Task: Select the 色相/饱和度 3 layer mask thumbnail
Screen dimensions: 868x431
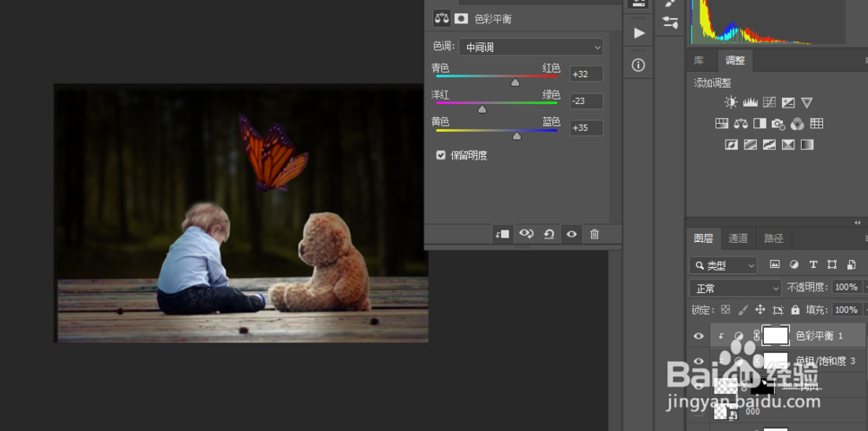Action: tap(775, 361)
